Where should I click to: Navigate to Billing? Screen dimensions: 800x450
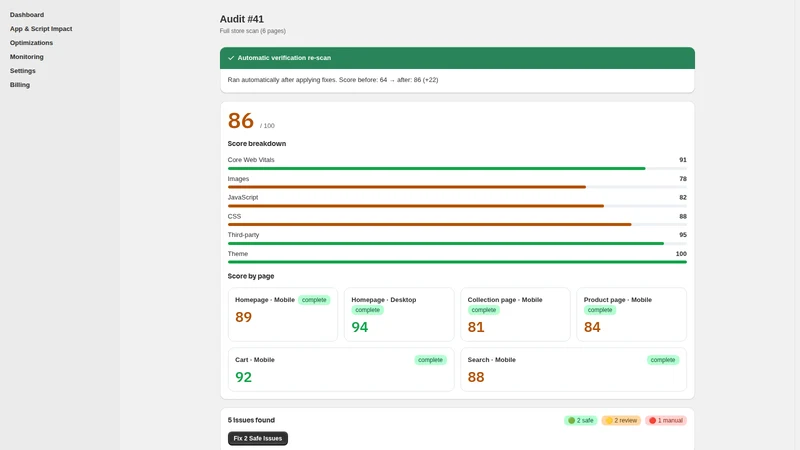pyautogui.click(x=20, y=85)
